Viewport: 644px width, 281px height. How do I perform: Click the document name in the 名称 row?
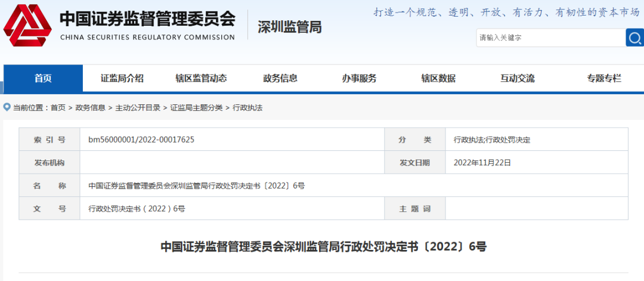click(197, 186)
